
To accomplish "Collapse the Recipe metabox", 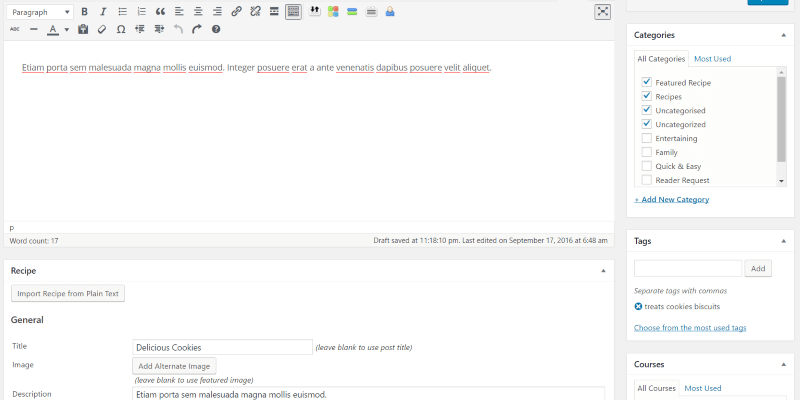I will pyautogui.click(x=603, y=271).
